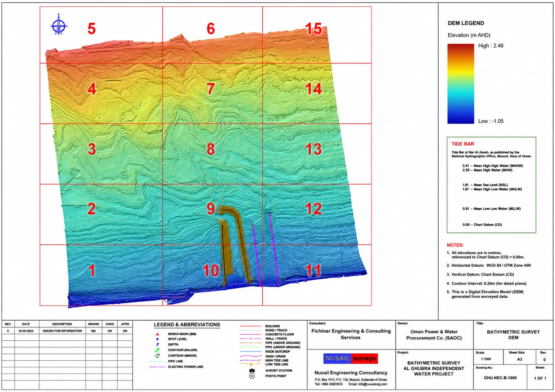
Task: Click the Contour (Minor) outline symbol
Action: tap(158, 356)
